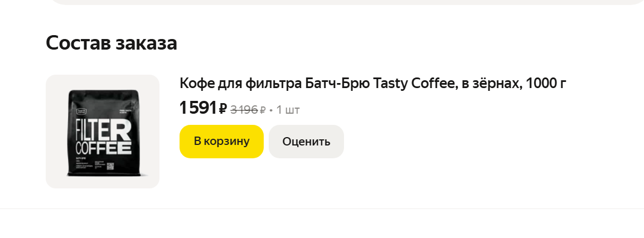644x238 pixels.
Task: Click the quantity label 1 шт
Action: pos(288,110)
